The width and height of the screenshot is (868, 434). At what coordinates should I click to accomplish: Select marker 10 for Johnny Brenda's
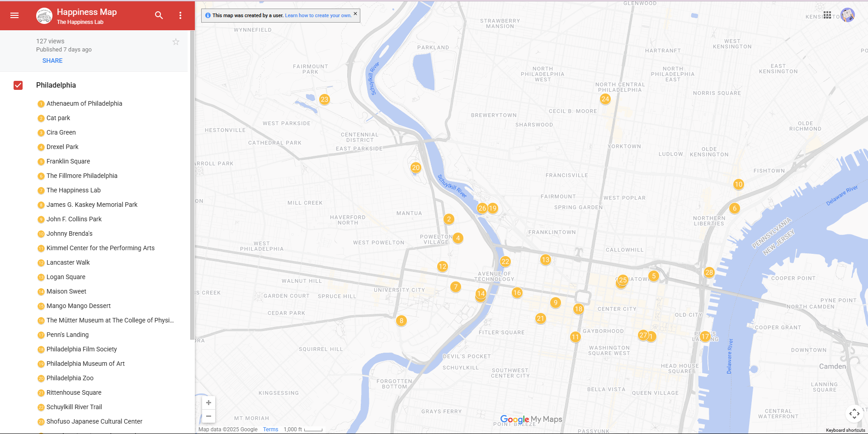(739, 184)
